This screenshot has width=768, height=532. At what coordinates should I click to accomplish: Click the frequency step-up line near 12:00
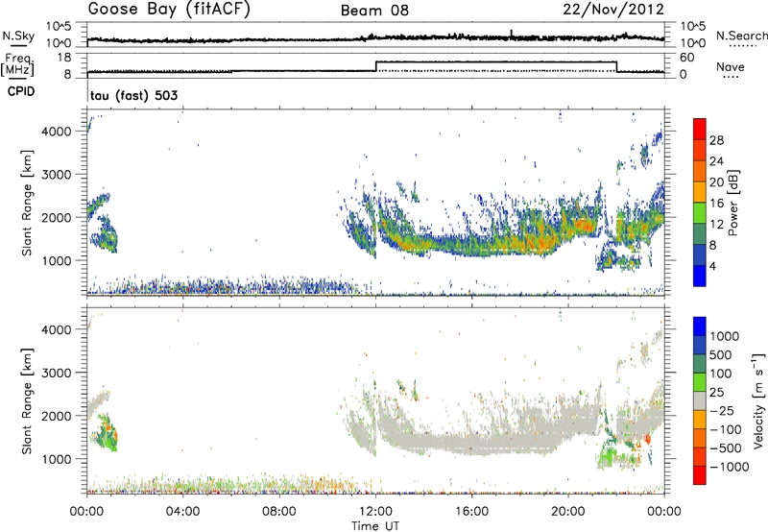click(375, 66)
